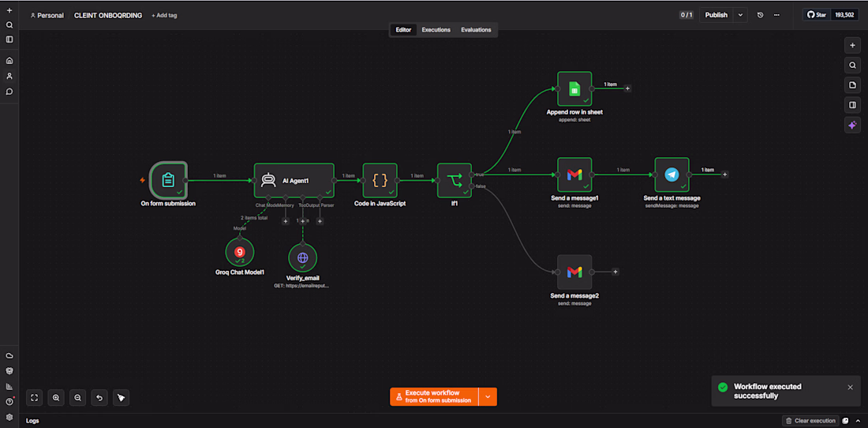
Task: Select the AI Agent1 node
Action: click(294, 180)
